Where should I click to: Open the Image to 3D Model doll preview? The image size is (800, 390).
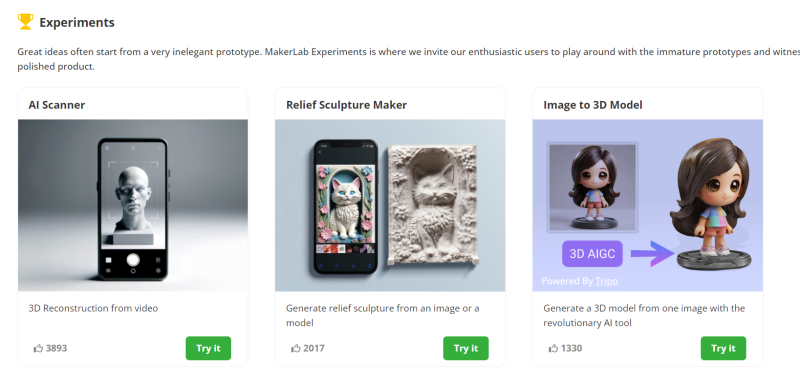tap(648, 205)
